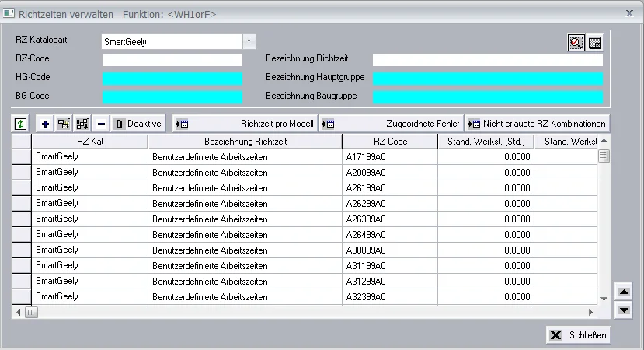Click the large down arrow button
Screen dimensions: 644x350
tap(624, 310)
